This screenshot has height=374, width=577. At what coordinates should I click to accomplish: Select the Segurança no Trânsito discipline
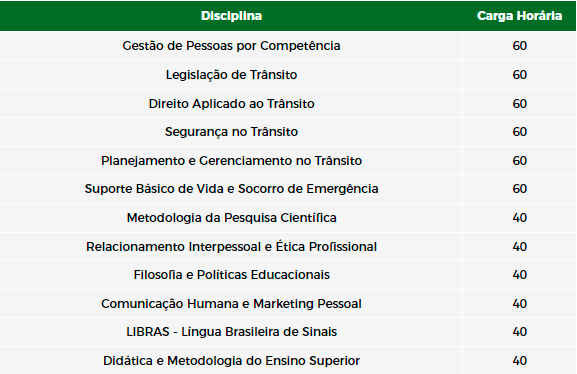point(231,132)
